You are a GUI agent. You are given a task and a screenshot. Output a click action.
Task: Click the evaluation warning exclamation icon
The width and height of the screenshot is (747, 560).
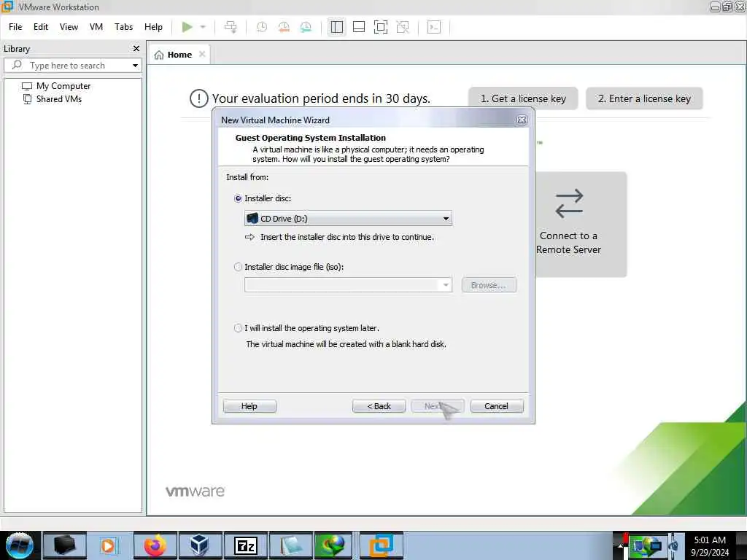[x=198, y=98]
